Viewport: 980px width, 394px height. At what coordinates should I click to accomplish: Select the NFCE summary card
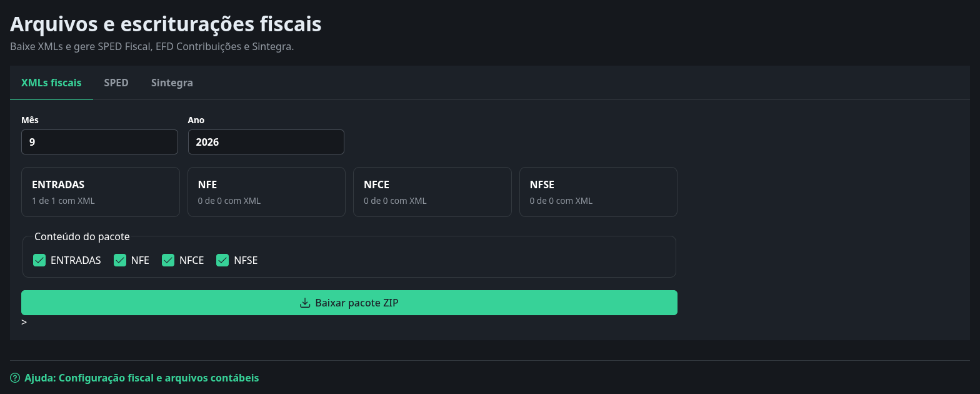coord(432,192)
